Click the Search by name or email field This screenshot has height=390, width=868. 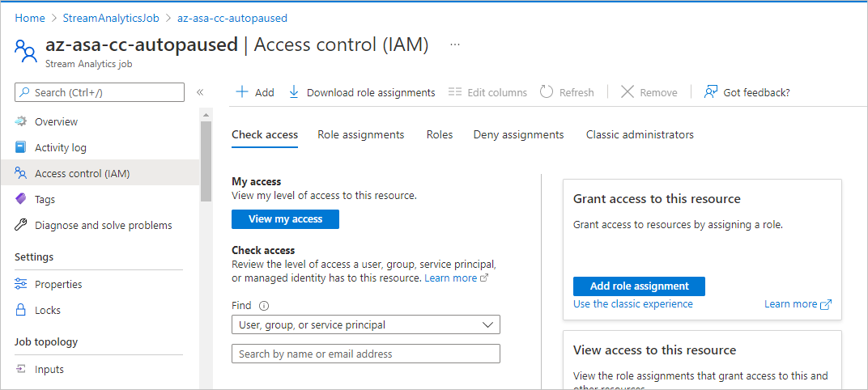365,354
